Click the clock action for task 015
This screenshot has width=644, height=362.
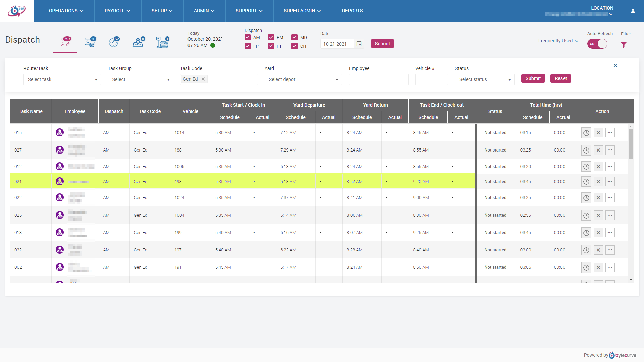pyautogui.click(x=586, y=133)
